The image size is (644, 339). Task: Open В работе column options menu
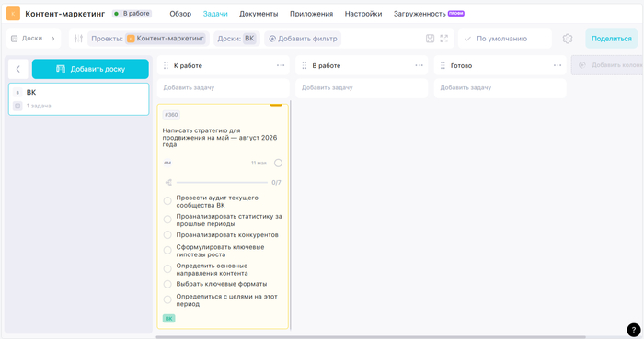pos(419,65)
